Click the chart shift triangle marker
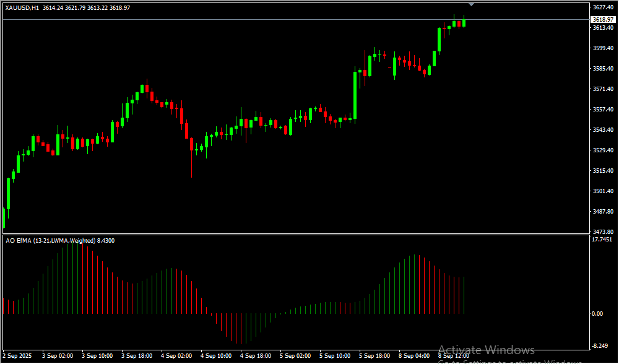This screenshot has width=619, height=364. pos(472,4)
